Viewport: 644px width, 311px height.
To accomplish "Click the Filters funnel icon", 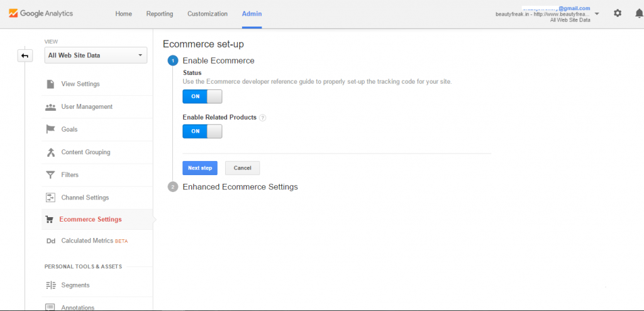I will click(x=50, y=175).
